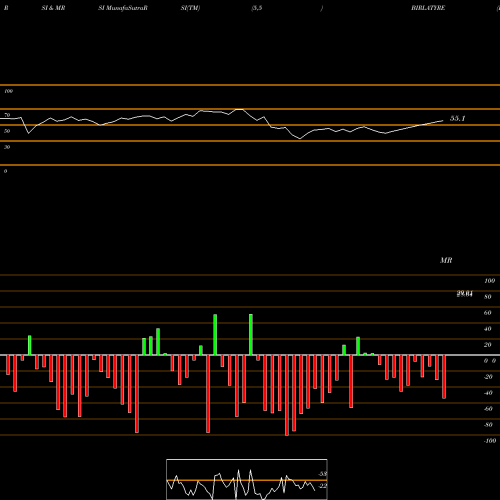Click the 'SI MunafaSutraR' header text

point(123,8)
